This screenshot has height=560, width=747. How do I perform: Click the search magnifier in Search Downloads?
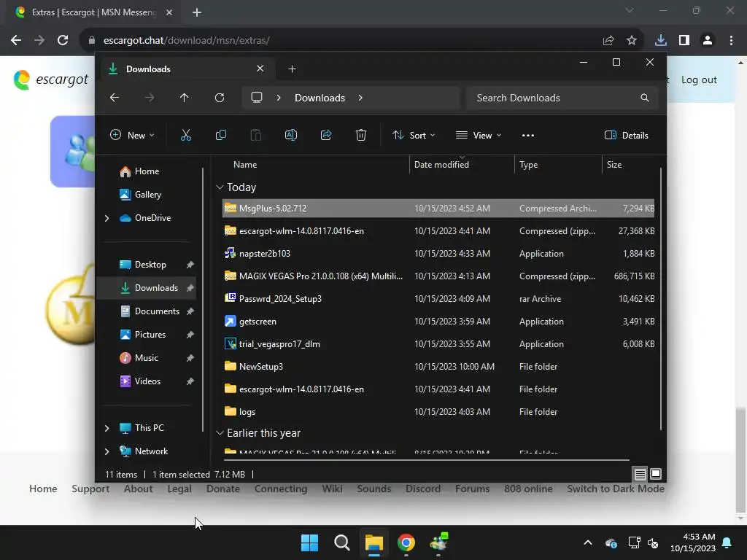pyautogui.click(x=645, y=98)
